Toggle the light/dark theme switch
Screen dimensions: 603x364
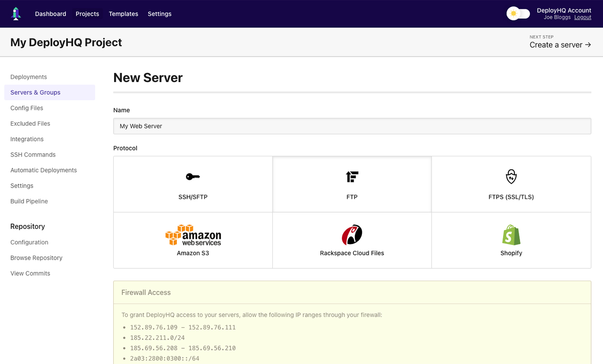point(518,14)
